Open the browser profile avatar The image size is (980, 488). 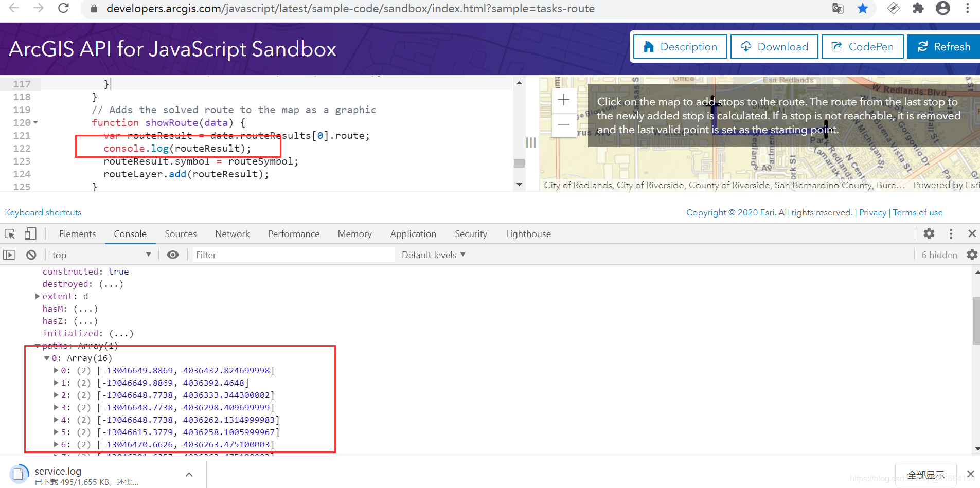943,8
